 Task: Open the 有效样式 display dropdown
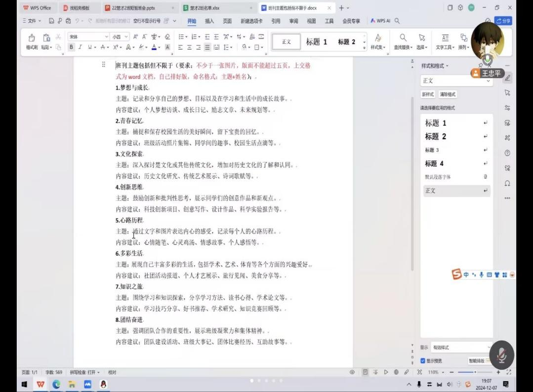coord(460,348)
